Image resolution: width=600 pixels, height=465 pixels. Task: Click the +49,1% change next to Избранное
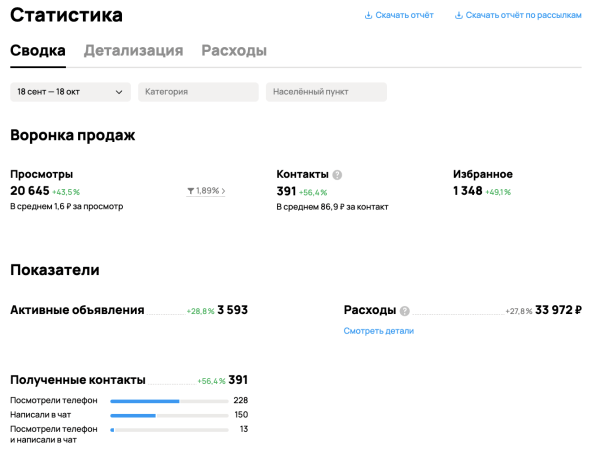498,192
